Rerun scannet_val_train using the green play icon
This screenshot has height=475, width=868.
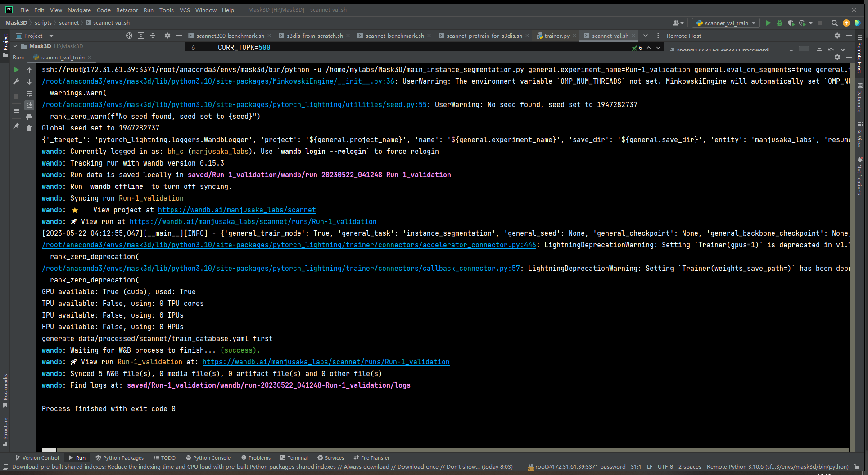pyautogui.click(x=16, y=70)
